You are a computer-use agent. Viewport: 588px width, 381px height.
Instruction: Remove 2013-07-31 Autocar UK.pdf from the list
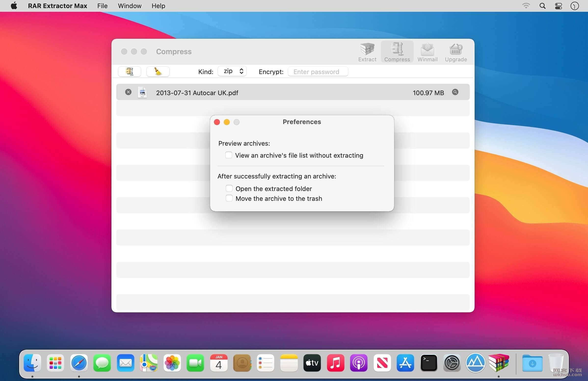coord(128,92)
